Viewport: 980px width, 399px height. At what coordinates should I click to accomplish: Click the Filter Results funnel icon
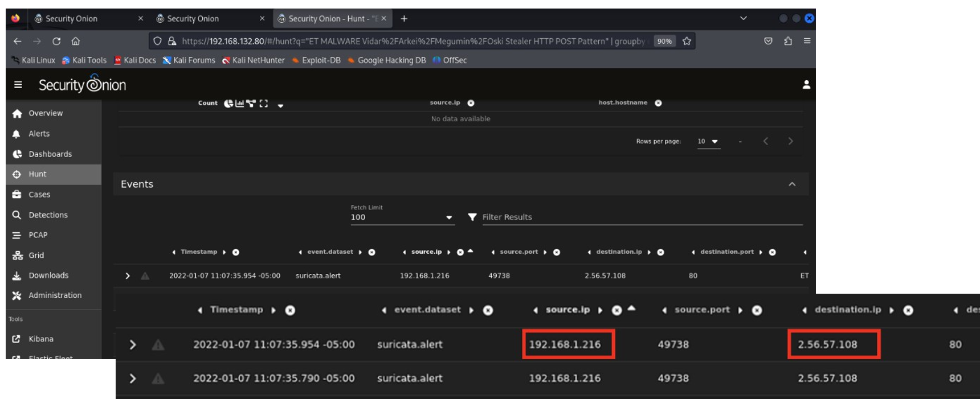tap(472, 217)
